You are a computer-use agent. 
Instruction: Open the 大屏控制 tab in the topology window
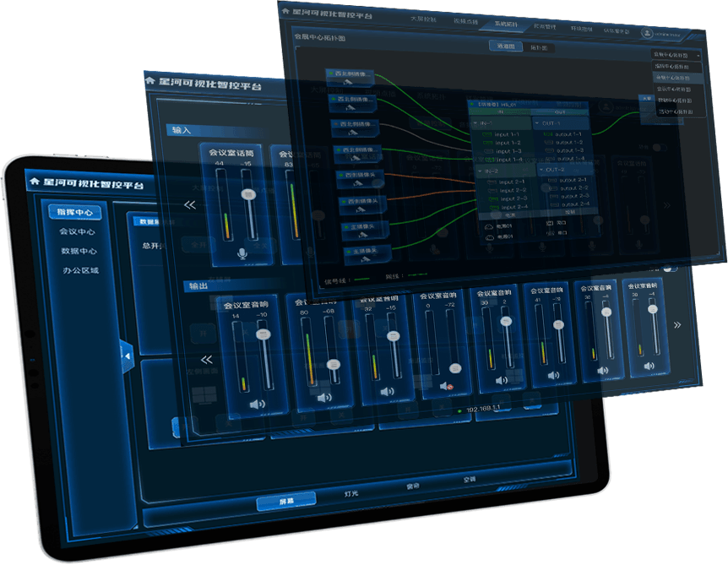423,19
